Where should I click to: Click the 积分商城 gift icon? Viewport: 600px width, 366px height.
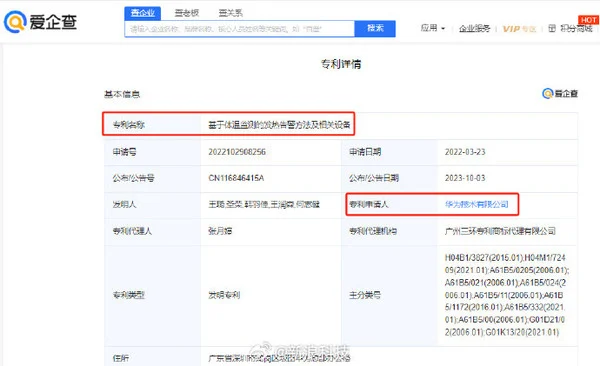[552, 28]
